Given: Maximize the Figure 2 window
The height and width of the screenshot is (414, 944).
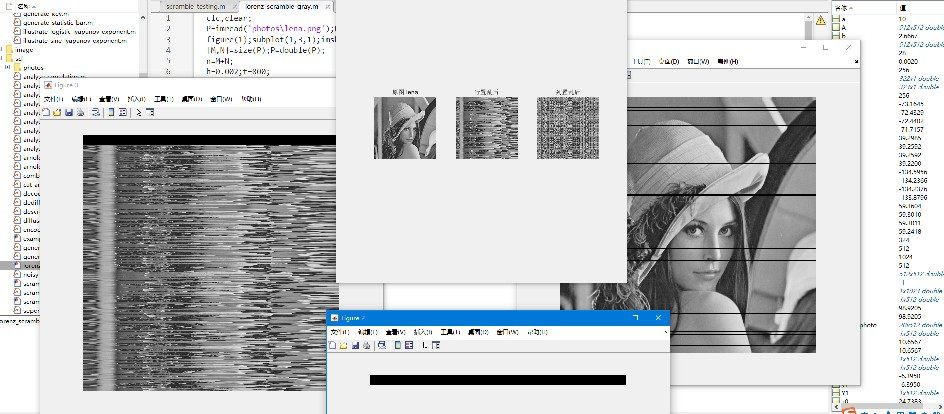Looking at the screenshot, I should click(x=635, y=318).
